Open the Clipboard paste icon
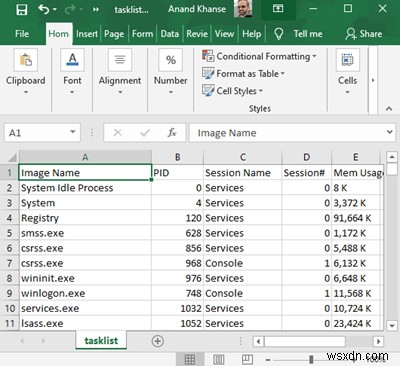The height and width of the screenshot is (366, 400). point(26,60)
